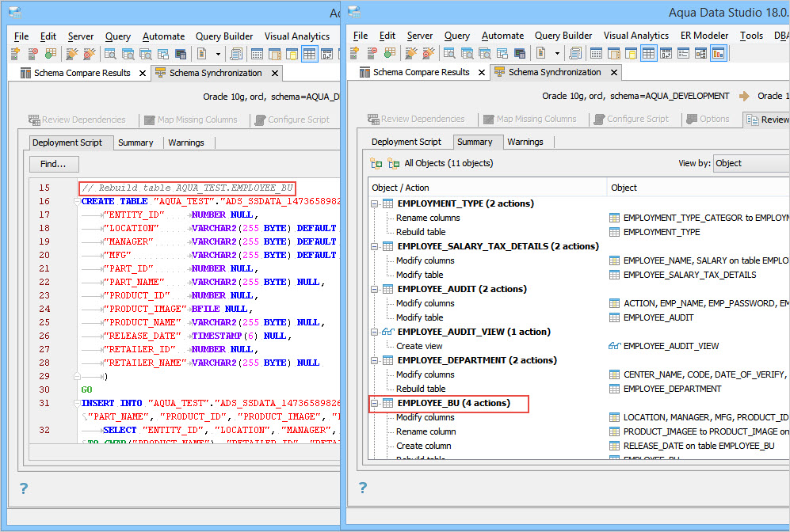Switch to Summary tab in left window

click(x=135, y=142)
